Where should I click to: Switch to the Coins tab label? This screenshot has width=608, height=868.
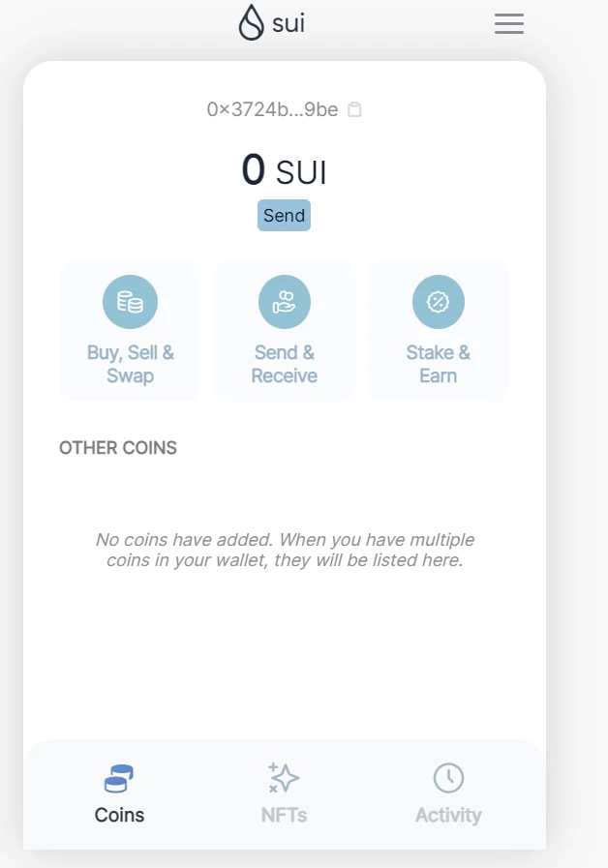pos(119,815)
